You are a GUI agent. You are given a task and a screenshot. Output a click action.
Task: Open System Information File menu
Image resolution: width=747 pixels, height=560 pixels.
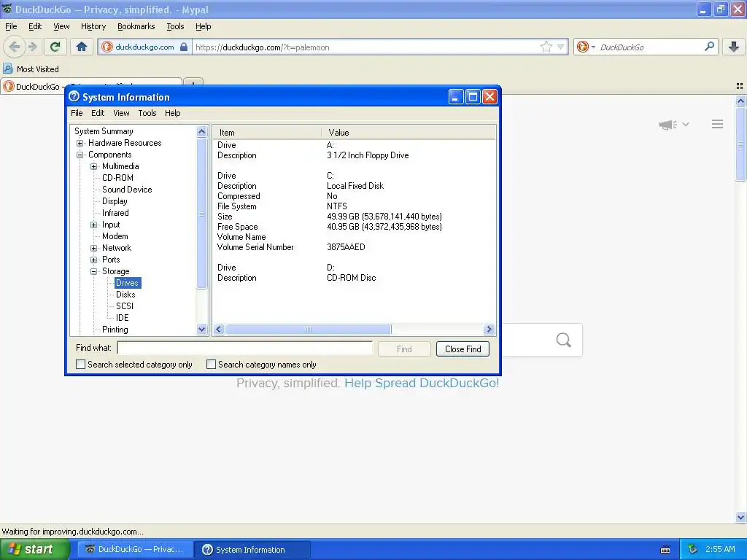point(77,113)
